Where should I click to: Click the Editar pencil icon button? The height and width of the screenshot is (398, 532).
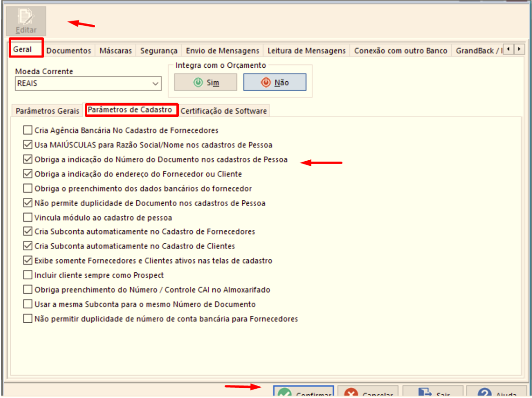tap(26, 21)
